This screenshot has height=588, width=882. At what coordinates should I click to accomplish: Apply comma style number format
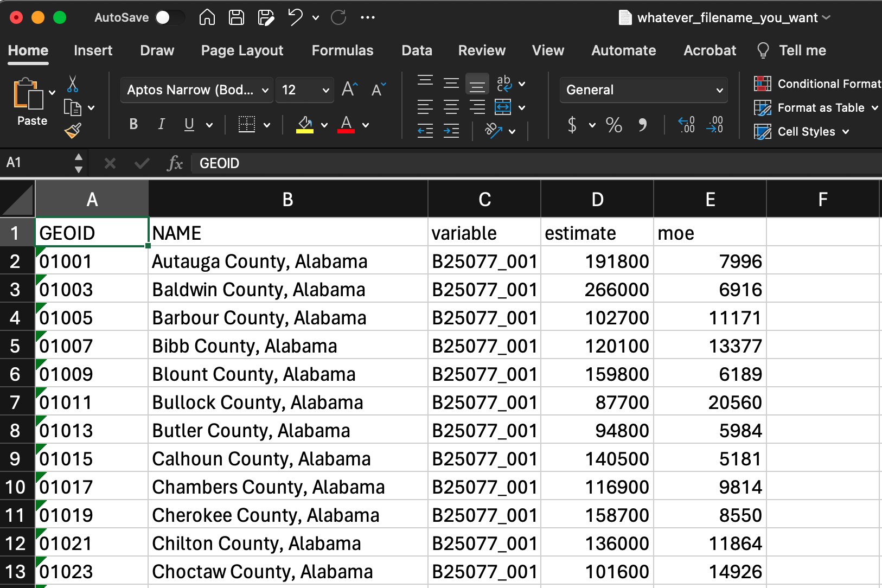(x=643, y=125)
